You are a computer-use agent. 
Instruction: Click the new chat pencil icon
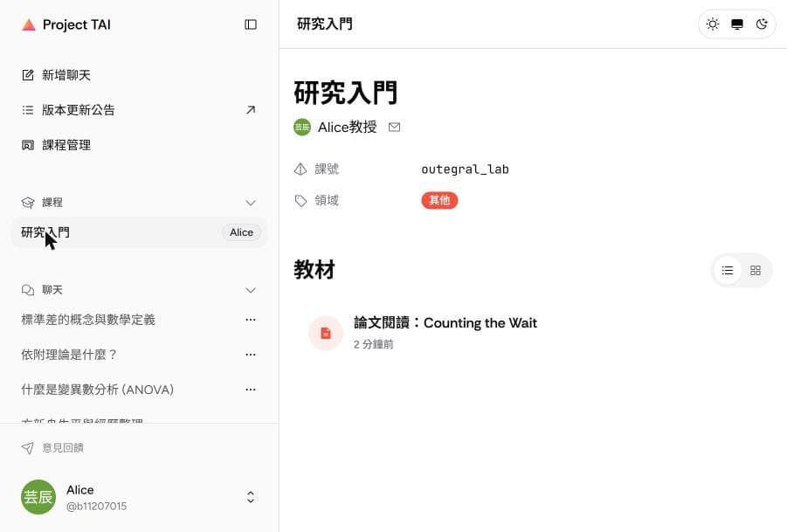[x=28, y=75]
